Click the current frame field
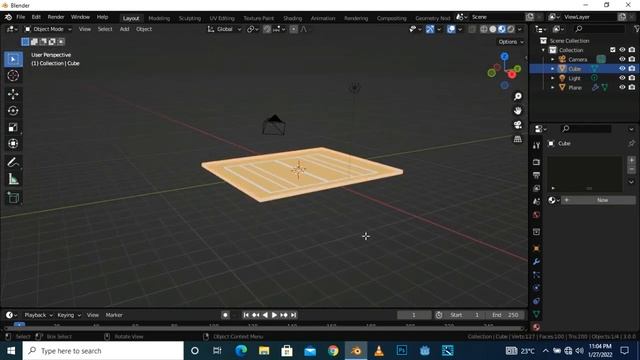This screenshot has width=640, height=360. 414,315
